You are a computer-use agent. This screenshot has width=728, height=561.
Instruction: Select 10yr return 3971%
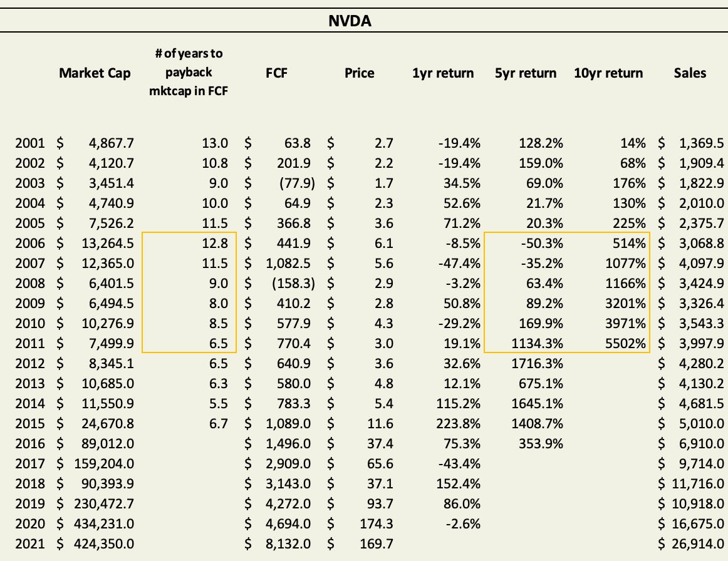[625, 324]
